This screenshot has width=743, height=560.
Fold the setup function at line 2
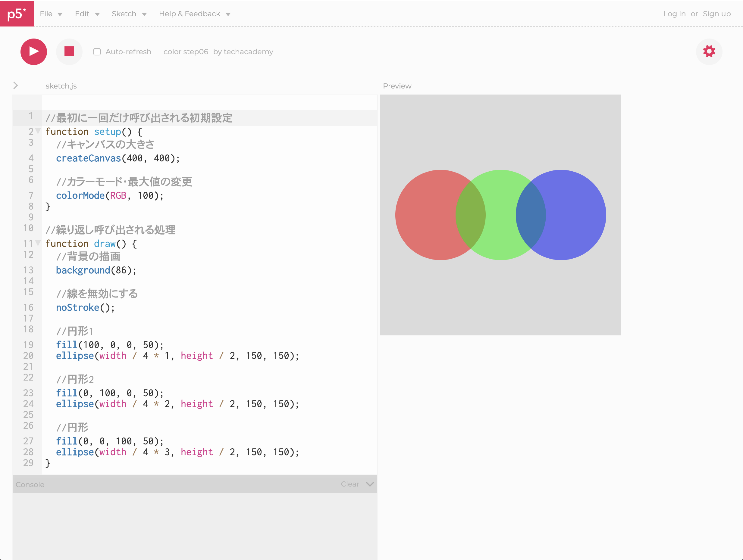(38, 131)
